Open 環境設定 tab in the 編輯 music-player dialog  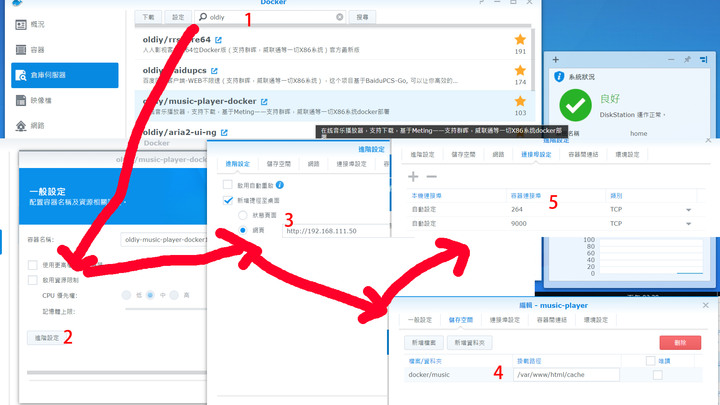click(x=596, y=320)
